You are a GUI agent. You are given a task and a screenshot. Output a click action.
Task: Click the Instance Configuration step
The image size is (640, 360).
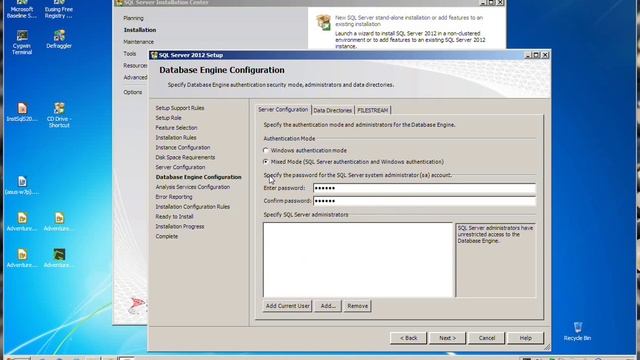pos(182,147)
